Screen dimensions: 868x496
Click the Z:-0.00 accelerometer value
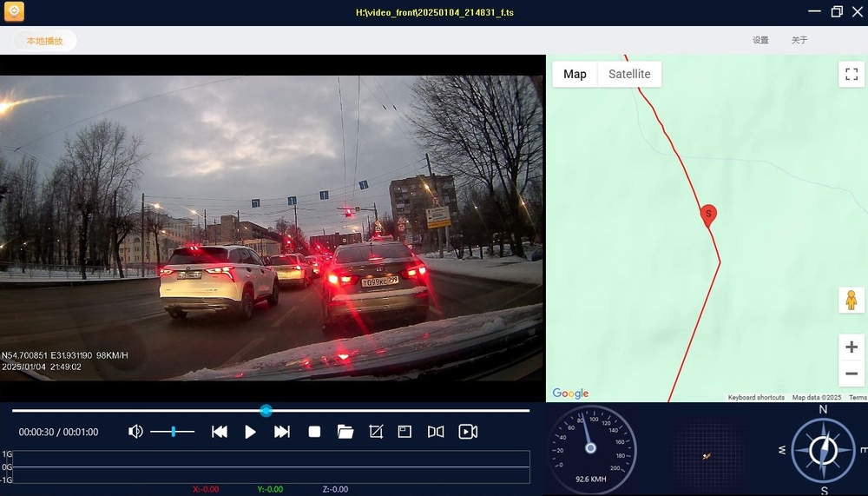click(335, 489)
